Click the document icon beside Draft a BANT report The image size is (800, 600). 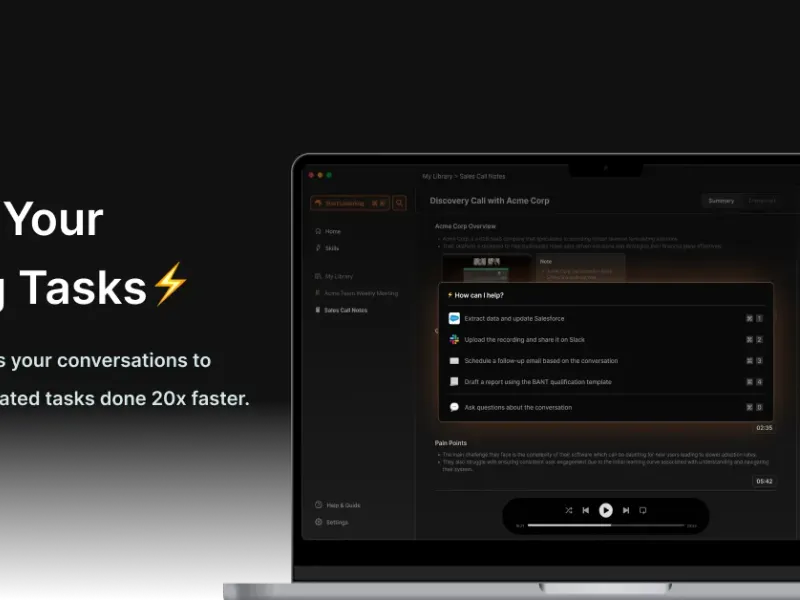click(x=454, y=382)
